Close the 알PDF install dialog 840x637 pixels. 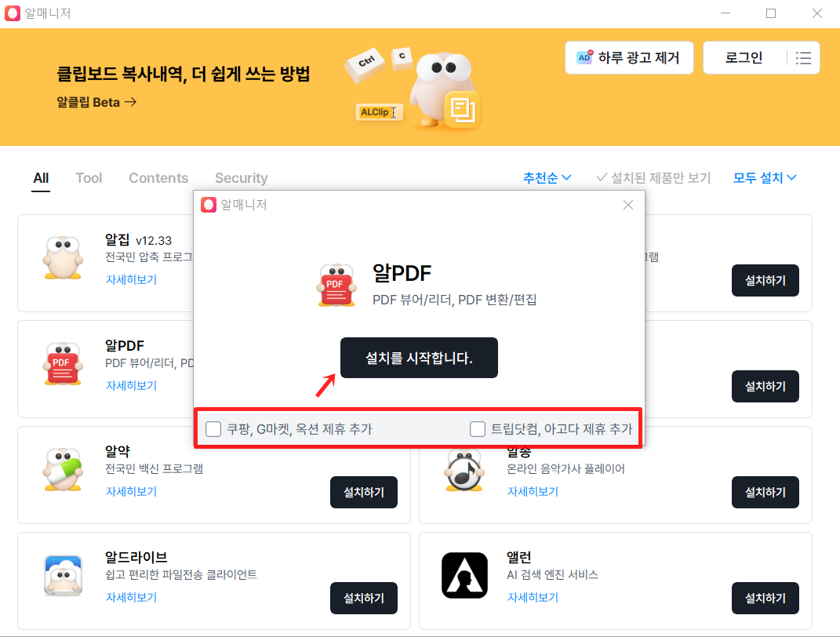tap(628, 205)
